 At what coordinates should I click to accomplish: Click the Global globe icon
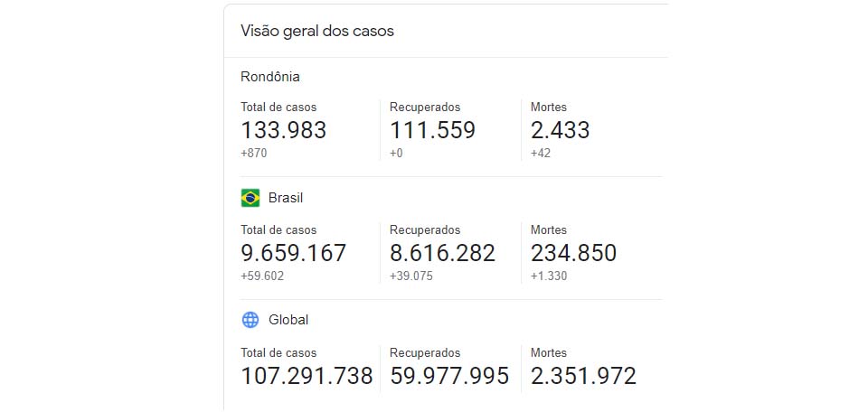pyautogui.click(x=250, y=320)
